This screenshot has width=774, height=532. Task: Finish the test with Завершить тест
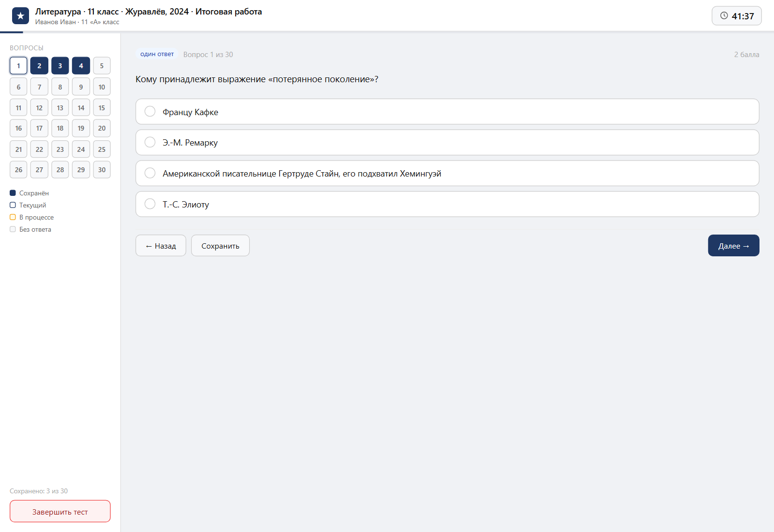(x=60, y=511)
